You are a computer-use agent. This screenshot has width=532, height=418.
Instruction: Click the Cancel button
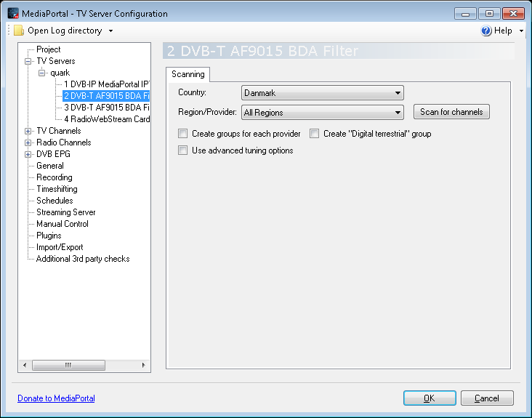(x=487, y=398)
